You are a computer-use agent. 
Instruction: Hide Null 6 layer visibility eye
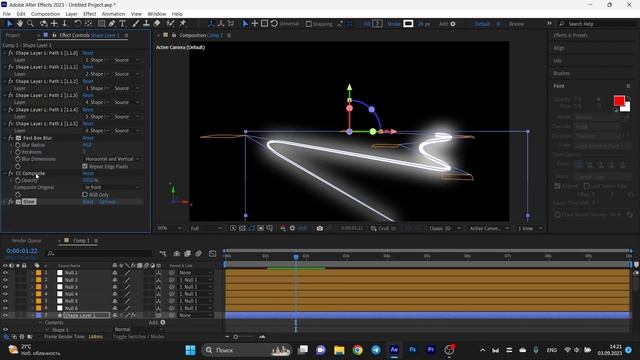coord(5,308)
